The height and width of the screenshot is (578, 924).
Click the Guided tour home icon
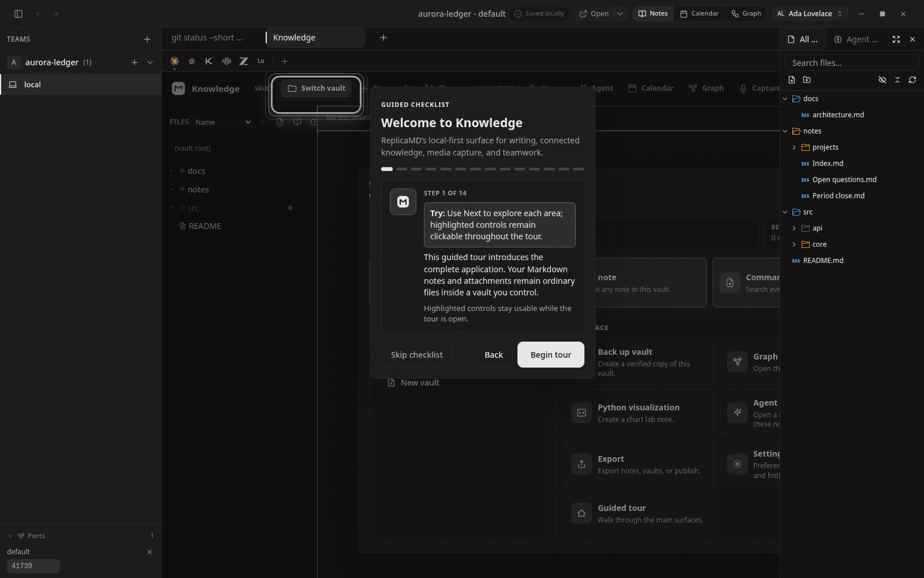coord(582,513)
